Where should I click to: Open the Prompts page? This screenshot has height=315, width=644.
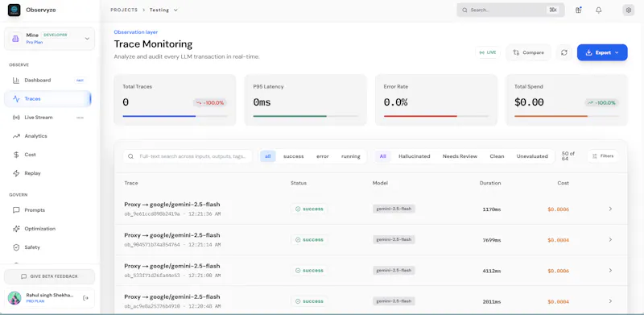(47, 210)
